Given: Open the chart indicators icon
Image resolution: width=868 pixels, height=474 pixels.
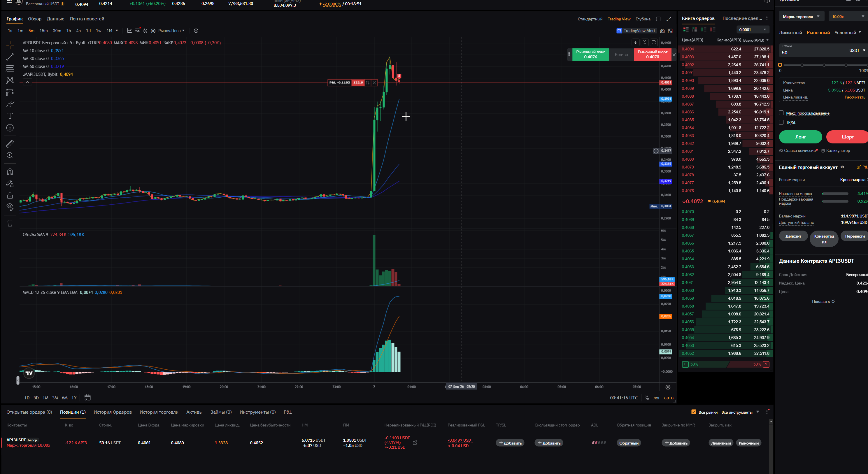Looking at the screenshot, I should 129,31.
